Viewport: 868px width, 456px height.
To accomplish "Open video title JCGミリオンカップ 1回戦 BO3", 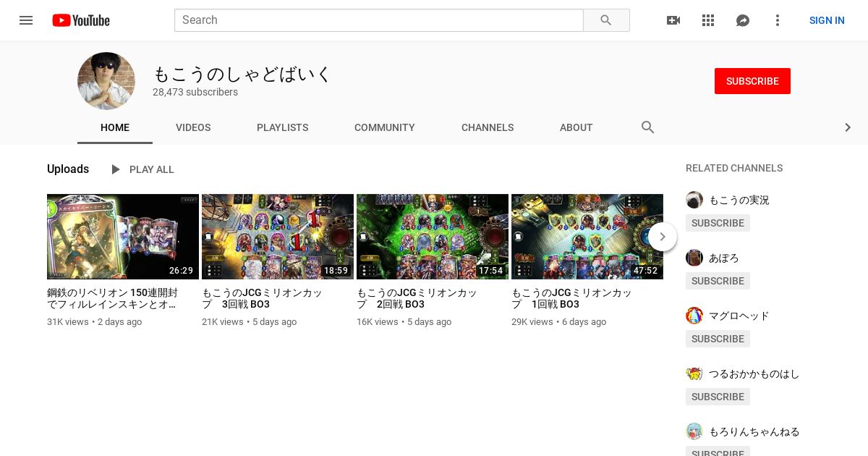I will (x=571, y=298).
